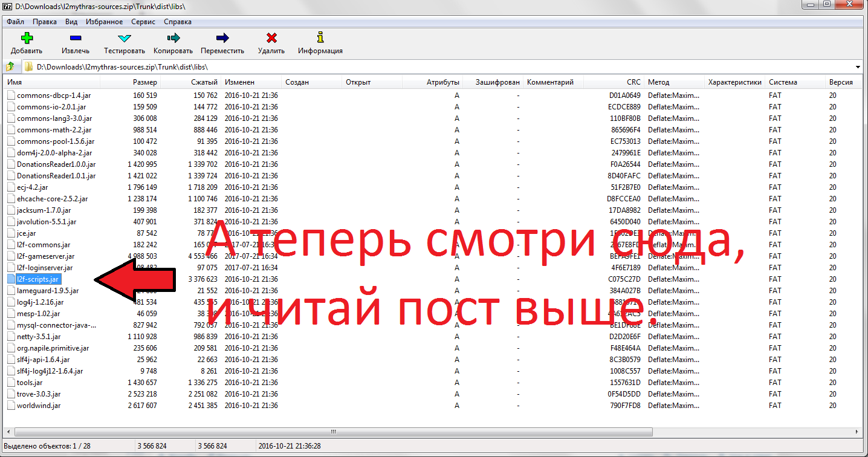Image resolution: width=868 pixels, height=457 pixels.
Task: Select file commons-lang3-3.0.jar
Action: click(x=54, y=118)
